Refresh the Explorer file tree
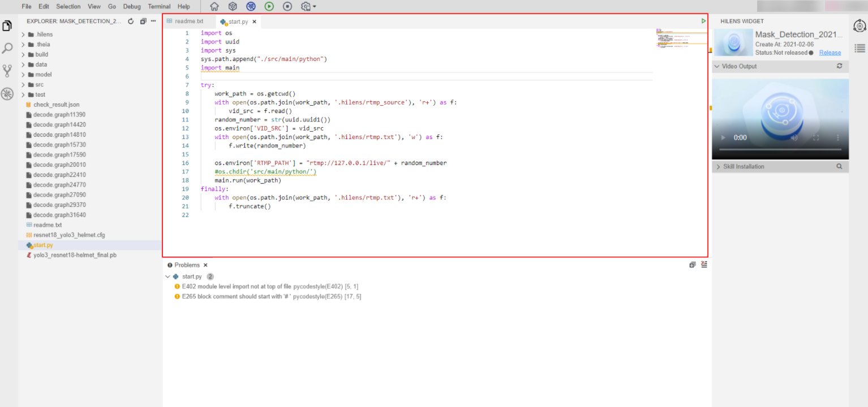The height and width of the screenshot is (407, 868). point(131,21)
